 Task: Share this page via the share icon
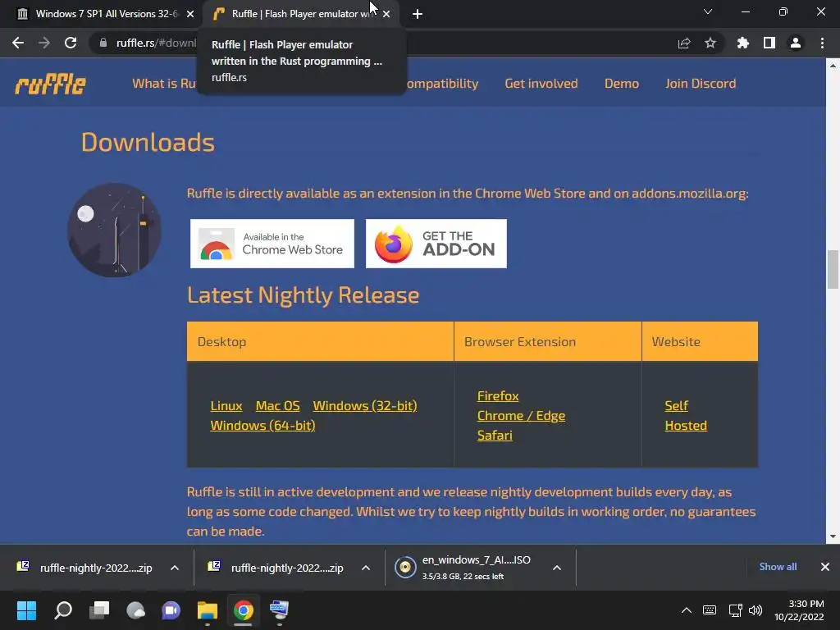click(683, 43)
